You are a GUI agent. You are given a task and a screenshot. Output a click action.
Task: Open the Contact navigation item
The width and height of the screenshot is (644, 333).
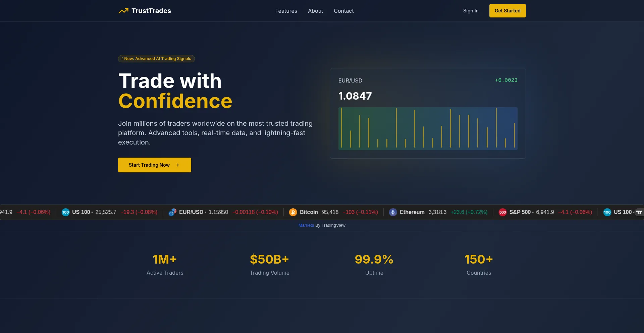pos(343,11)
